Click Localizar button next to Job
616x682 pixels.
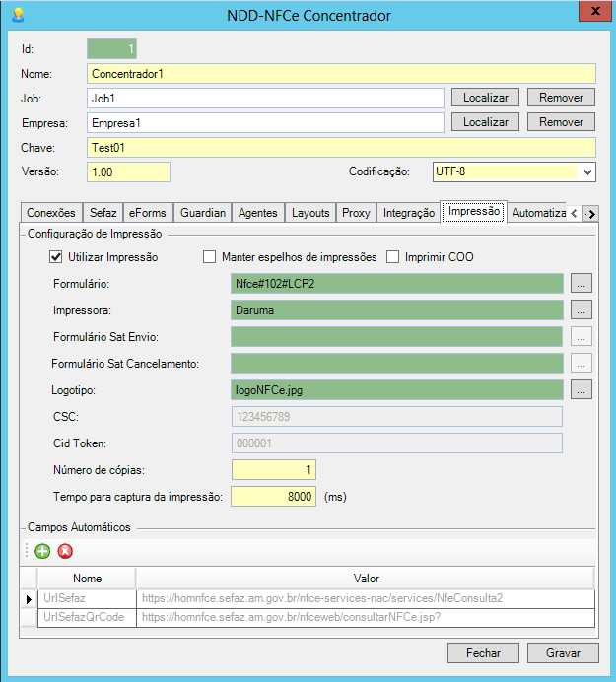tap(485, 98)
